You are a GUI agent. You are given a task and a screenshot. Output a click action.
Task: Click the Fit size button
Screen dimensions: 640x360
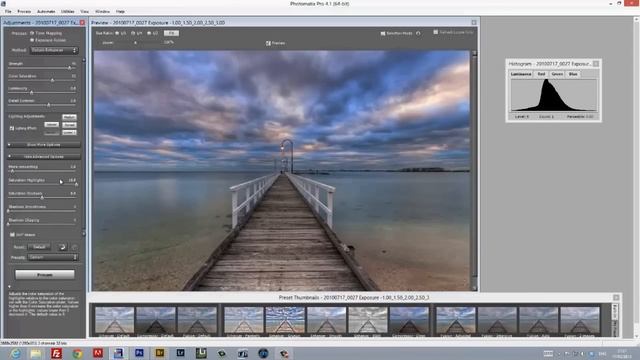(171, 33)
